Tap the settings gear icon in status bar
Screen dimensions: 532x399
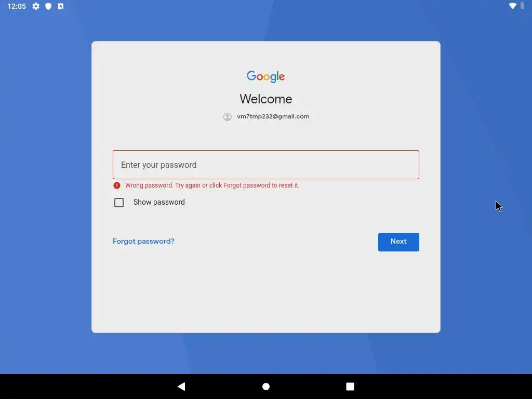[36, 6]
